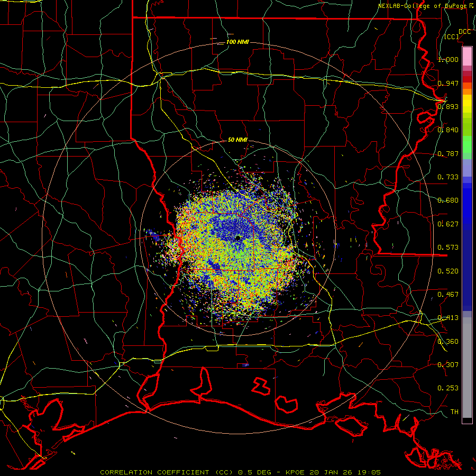Click the 0.360 colorbar label

pos(448,342)
